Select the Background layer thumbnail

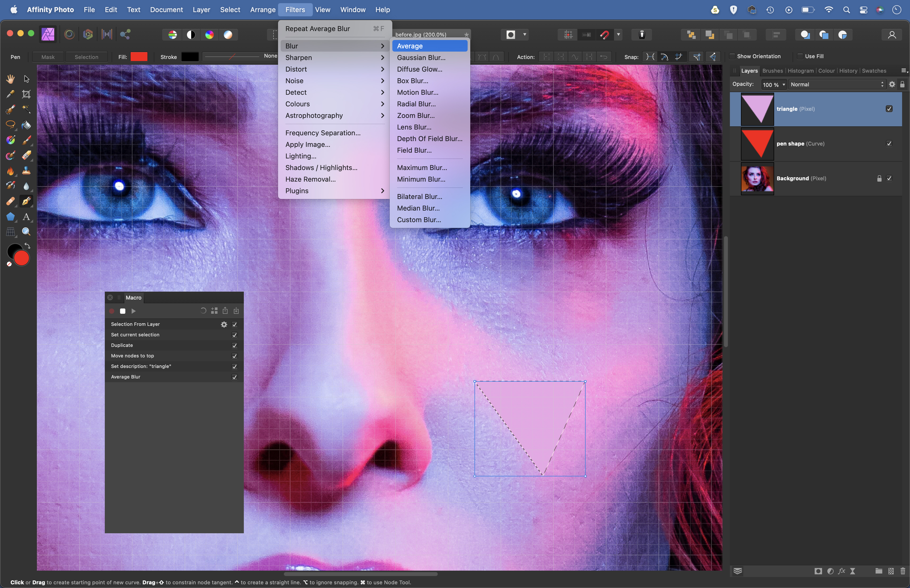click(757, 178)
